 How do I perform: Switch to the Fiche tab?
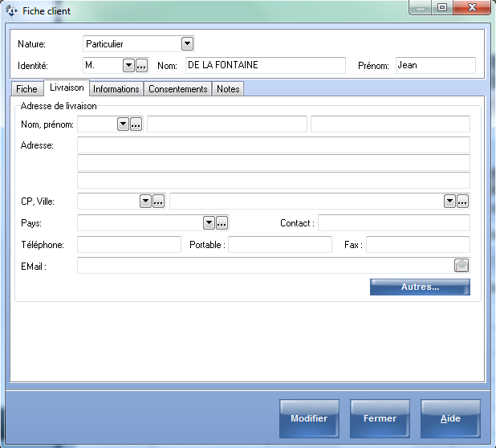26,89
